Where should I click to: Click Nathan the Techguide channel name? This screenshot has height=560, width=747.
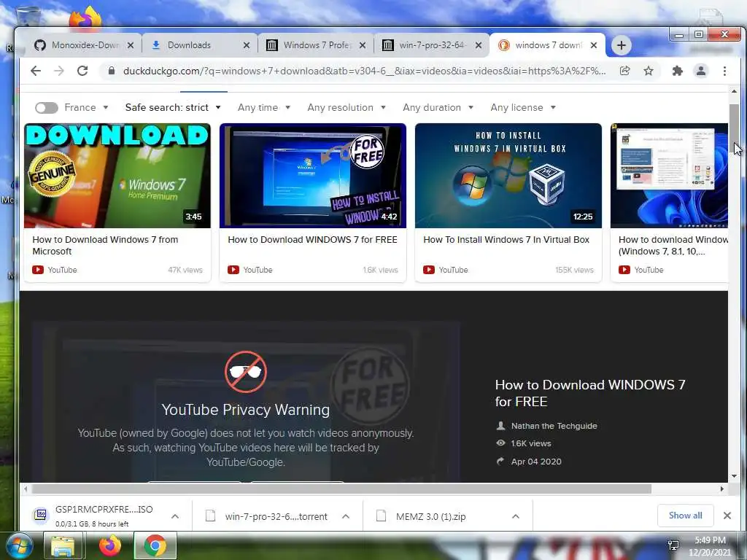point(554,426)
